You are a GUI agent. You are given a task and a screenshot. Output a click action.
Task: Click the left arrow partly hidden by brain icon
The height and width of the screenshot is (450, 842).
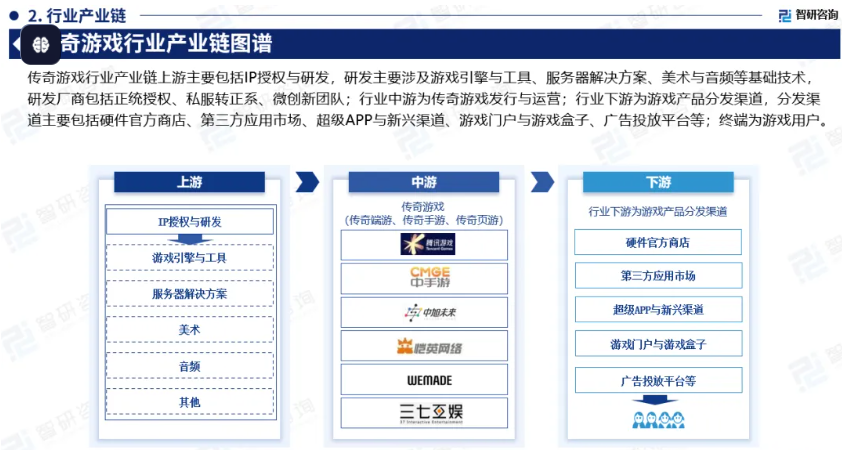(16, 45)
